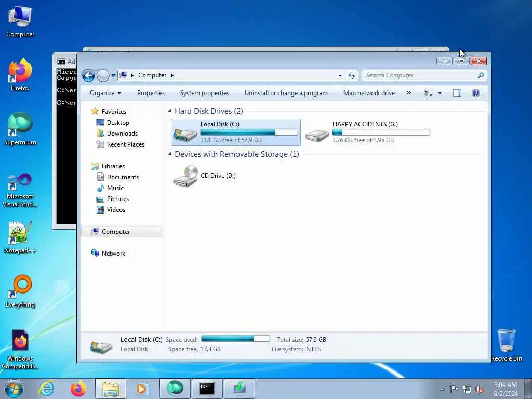Click the Local Disk (C:) usage bar
The width and height of the screenshot is (532, 399).
click(x=249, y=132)
